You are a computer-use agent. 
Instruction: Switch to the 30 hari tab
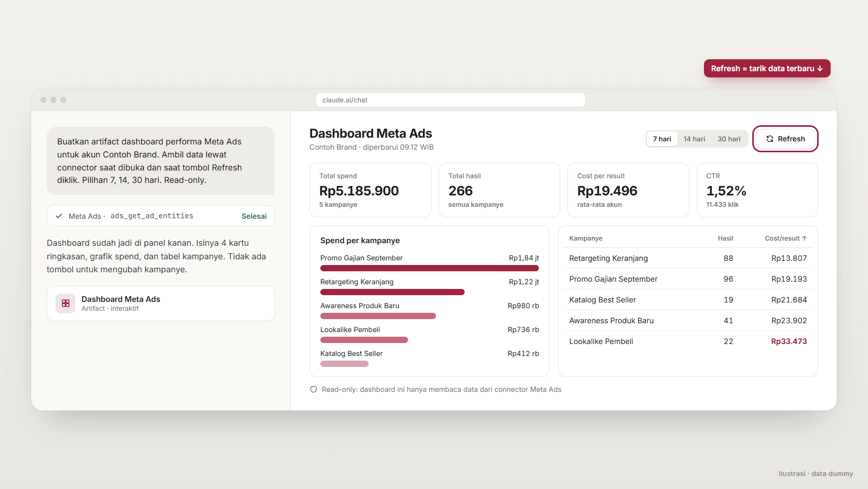coord(729,139)
